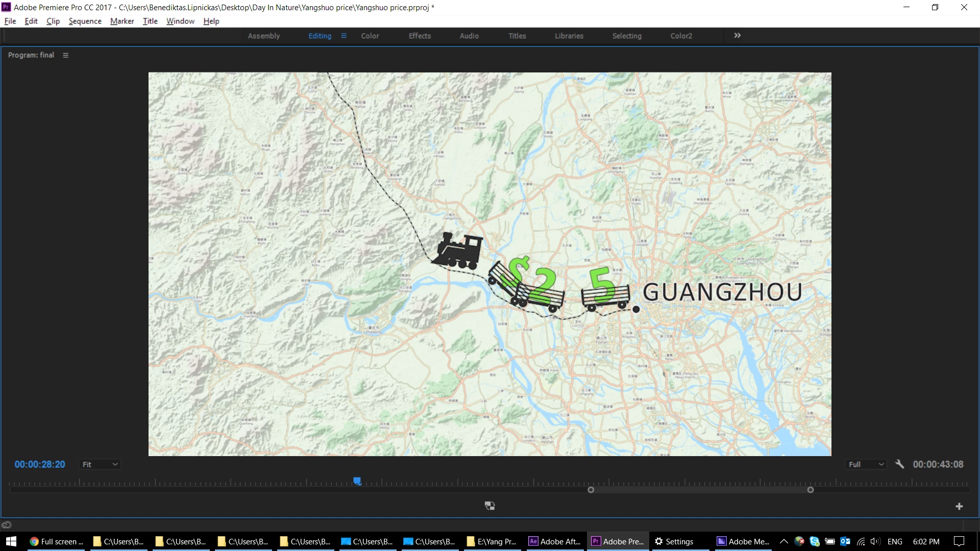This screenshot has width=980, height=551.
Task: Open the Windows Start menu
Action: [x=11, y=541]
